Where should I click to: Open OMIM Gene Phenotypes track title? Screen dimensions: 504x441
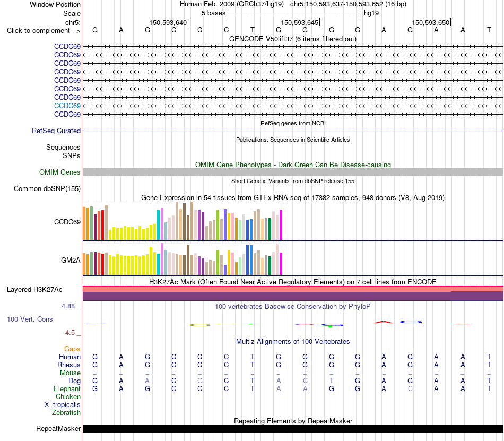point(293,165)
